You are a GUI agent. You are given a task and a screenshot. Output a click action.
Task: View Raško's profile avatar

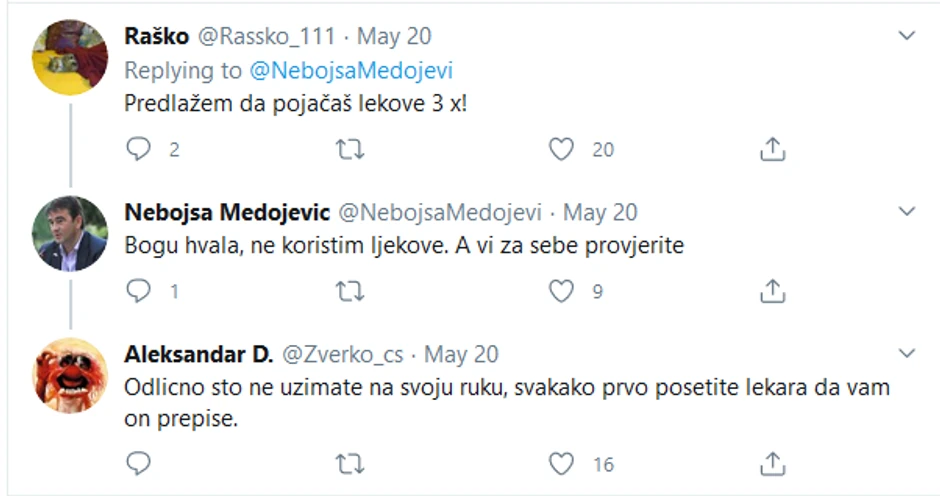click(x=70, y=57)
